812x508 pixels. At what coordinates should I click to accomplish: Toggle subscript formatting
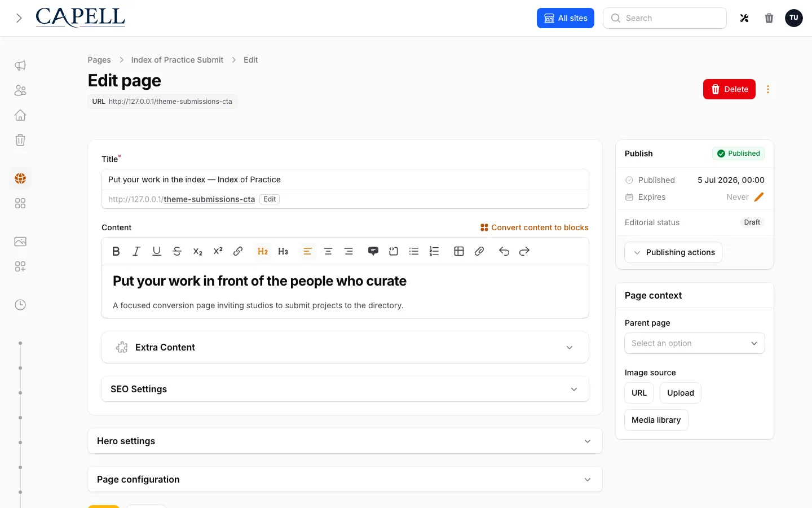coord(197,252)
